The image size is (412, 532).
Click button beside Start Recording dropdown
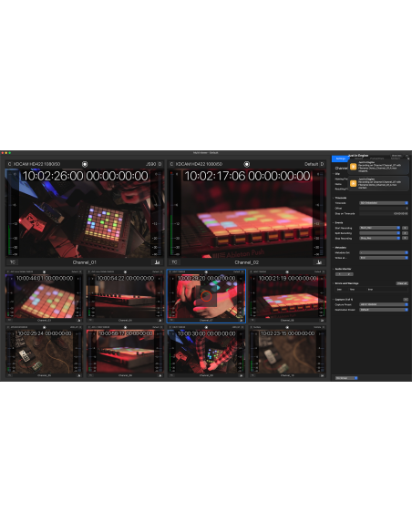pyautogui.click(x=405, y=228)
